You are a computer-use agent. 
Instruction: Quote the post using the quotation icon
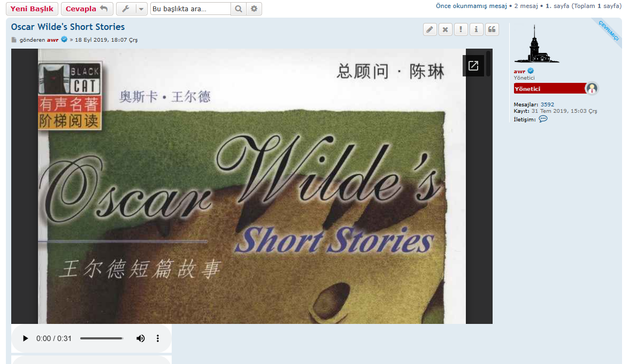pos(492,29)
